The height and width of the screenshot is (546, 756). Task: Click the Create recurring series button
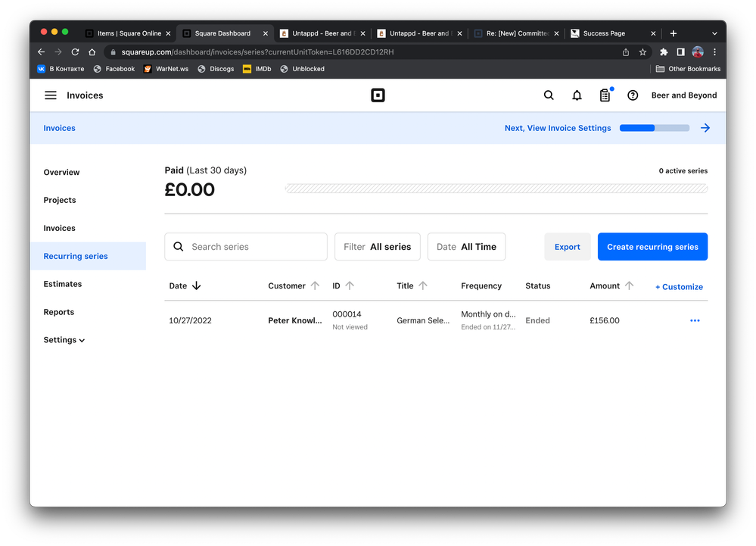(x=652, y=247)
